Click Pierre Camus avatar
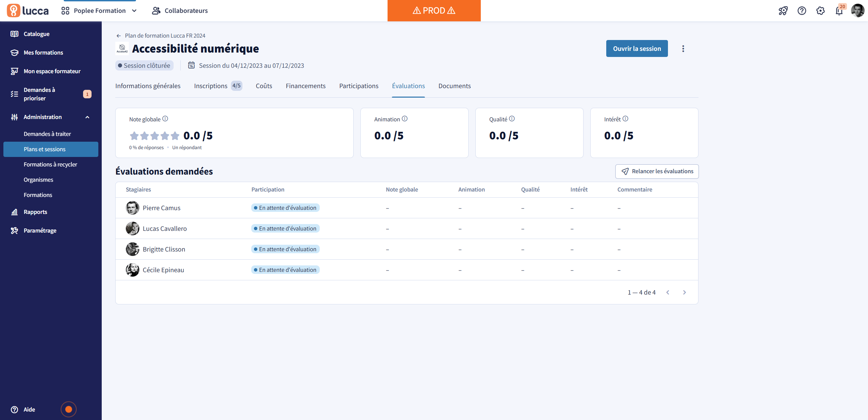This screenshot has width=868, height=420. pyautogui.click(x=133, y=208)
